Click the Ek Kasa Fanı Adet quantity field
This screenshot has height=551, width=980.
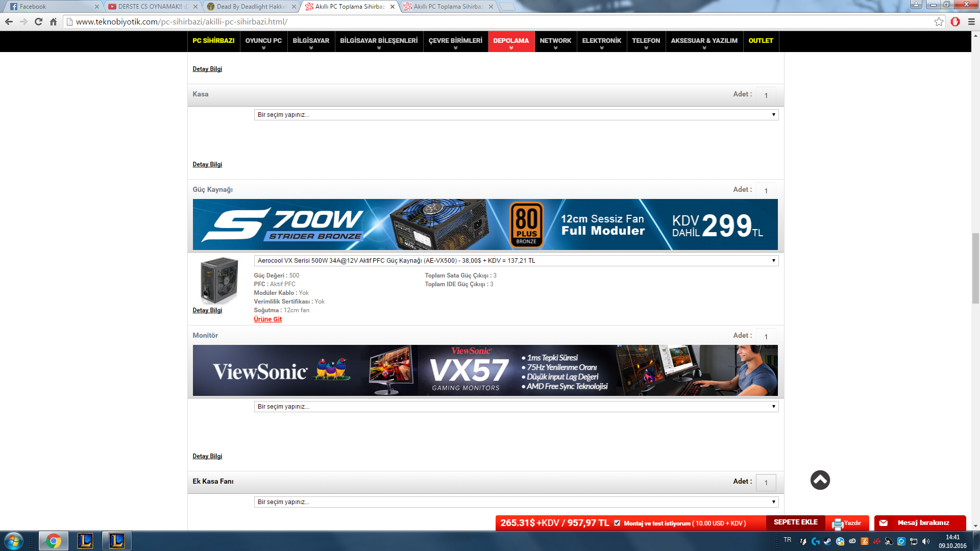pos(766,483)
